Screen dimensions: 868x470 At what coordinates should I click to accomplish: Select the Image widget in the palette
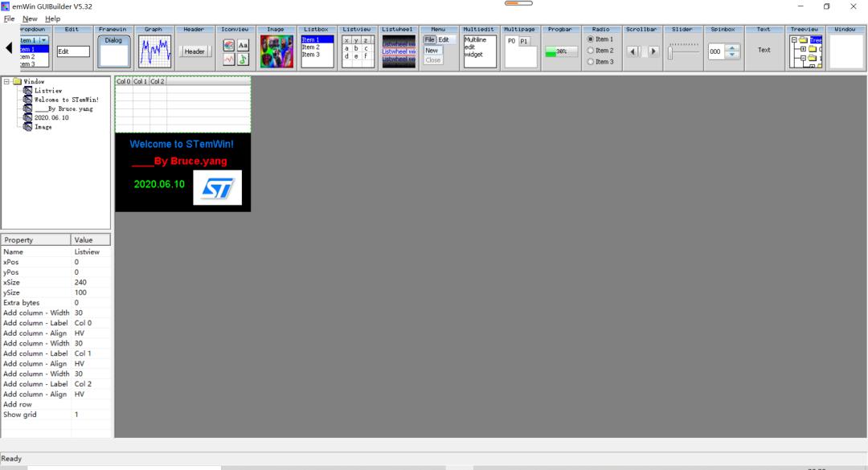click(x=276, y=48)
